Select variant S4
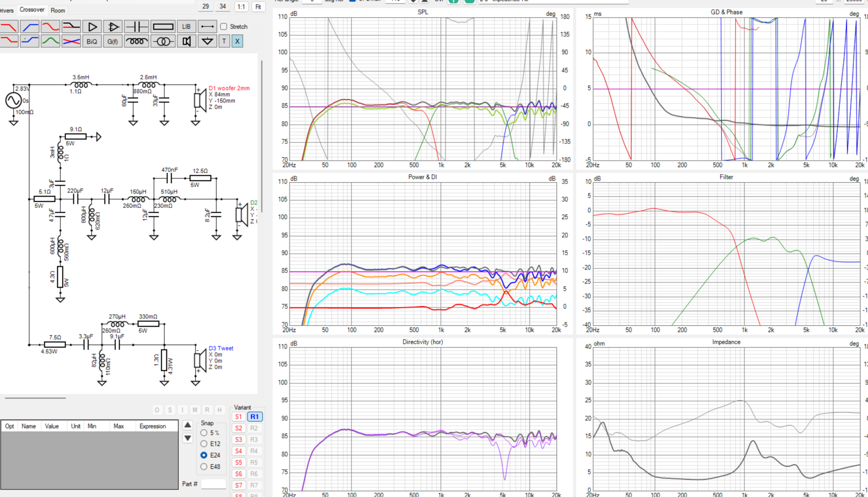Screen dimensions: 868x497 pos(239,451)
